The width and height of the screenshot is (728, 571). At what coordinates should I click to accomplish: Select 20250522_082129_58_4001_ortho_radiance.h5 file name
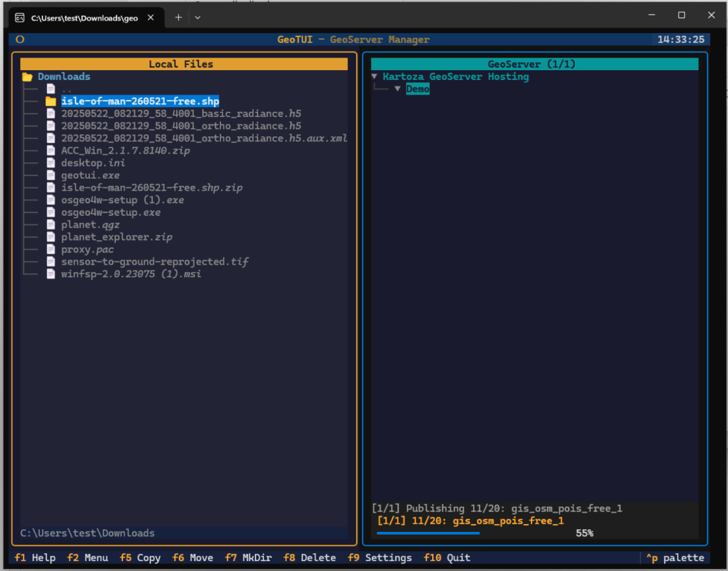coord(181,126)
